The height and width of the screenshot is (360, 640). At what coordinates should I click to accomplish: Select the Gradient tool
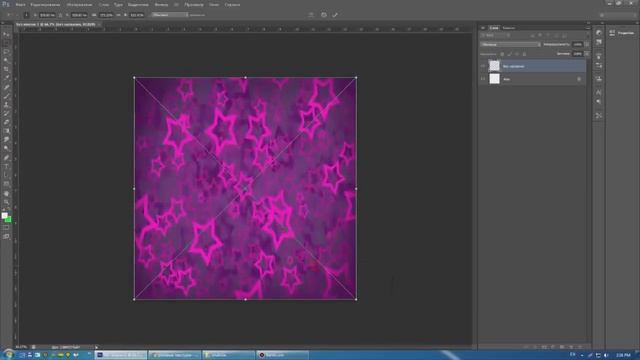coord(6,131)
